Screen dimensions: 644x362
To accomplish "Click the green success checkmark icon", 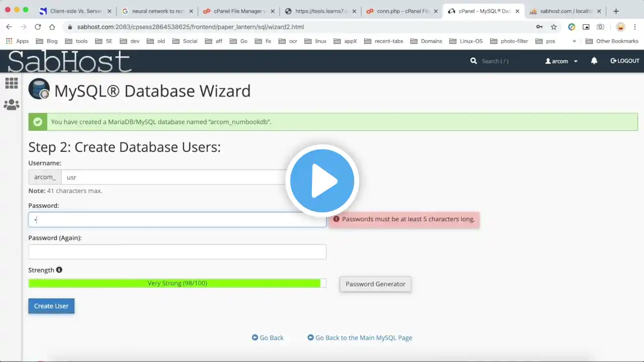I will (x=37, y=122).
